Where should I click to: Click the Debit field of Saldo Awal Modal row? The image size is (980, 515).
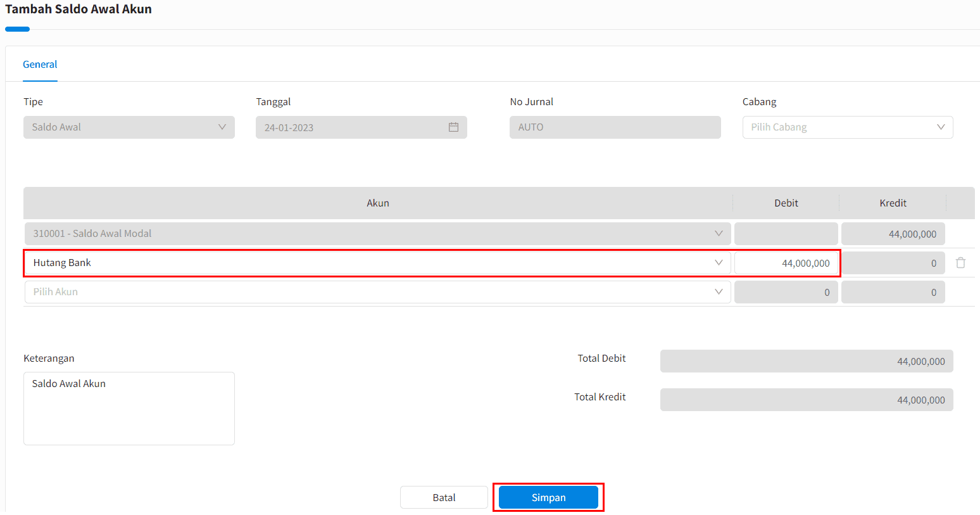(786, 234)
